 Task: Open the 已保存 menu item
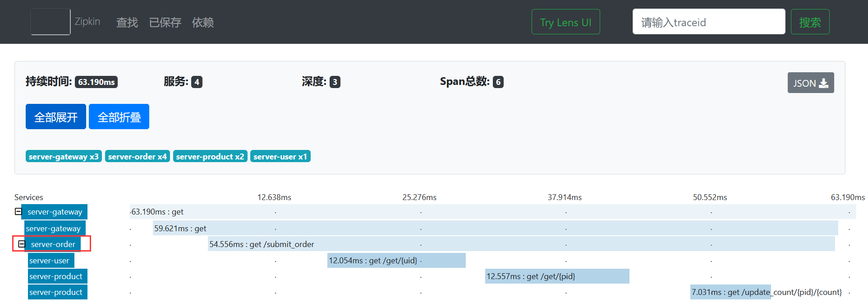tap(165, 23)
